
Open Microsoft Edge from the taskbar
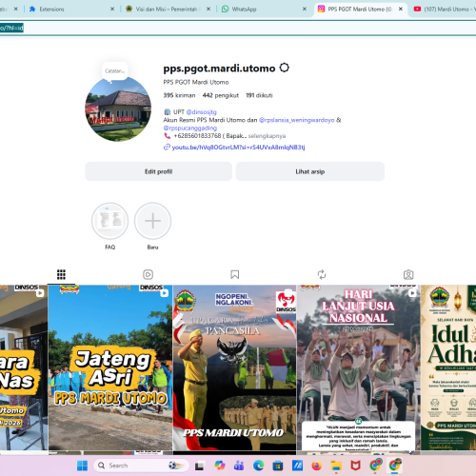click(258, 466)
